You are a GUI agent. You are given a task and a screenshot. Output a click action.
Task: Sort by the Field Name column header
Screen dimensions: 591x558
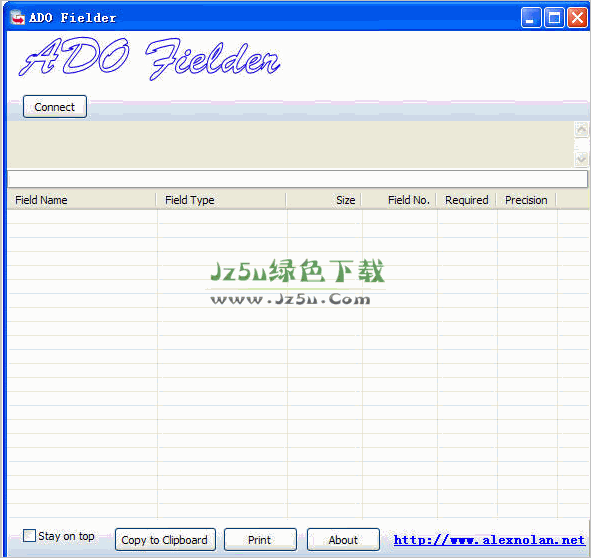click(81, 200)
